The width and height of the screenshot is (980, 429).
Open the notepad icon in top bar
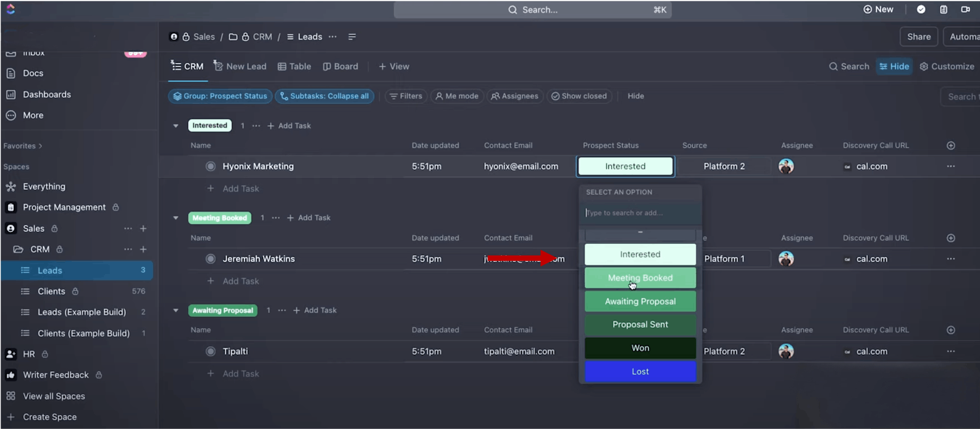[x=944, y=9]
